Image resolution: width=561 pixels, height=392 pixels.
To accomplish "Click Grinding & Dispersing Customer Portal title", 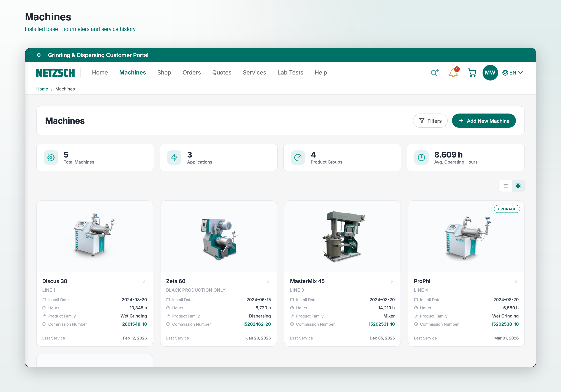I will (x=98, y=55).
